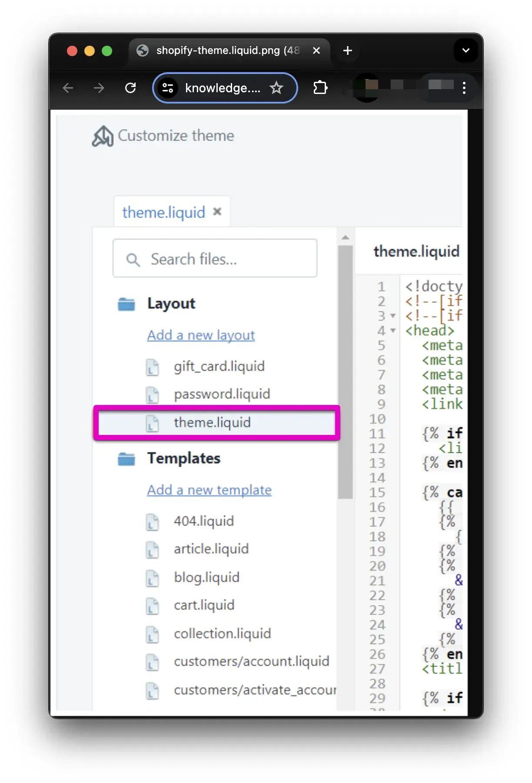Open cart.liquid template file

tap(204, 605)
